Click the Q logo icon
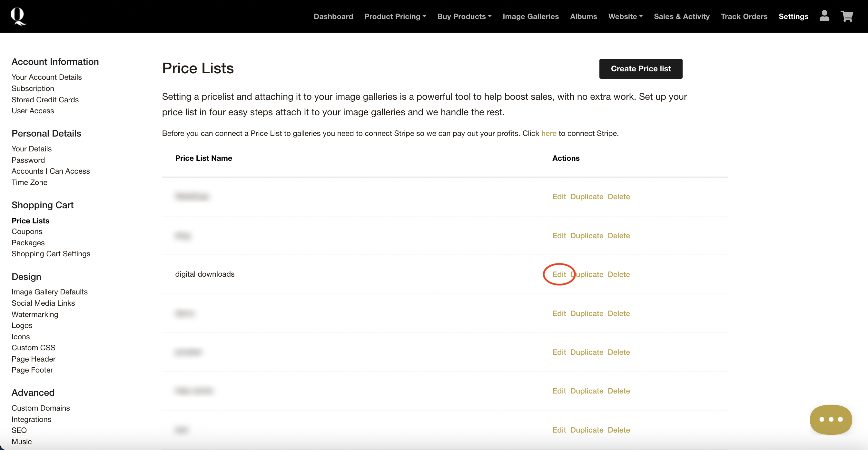This screenshot has width=868, height=450. pyautogui.click(x=18, y=16)
